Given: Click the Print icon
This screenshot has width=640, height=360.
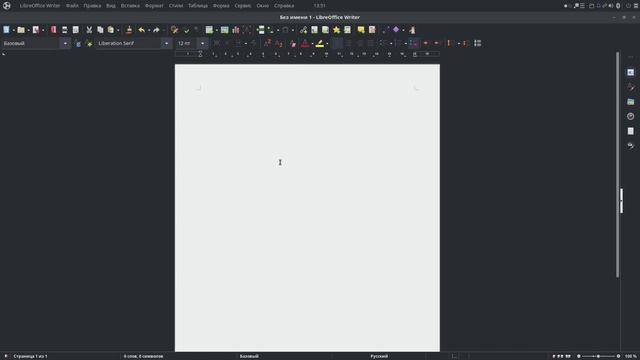Looking at the screenshot, I should point(64,30).
